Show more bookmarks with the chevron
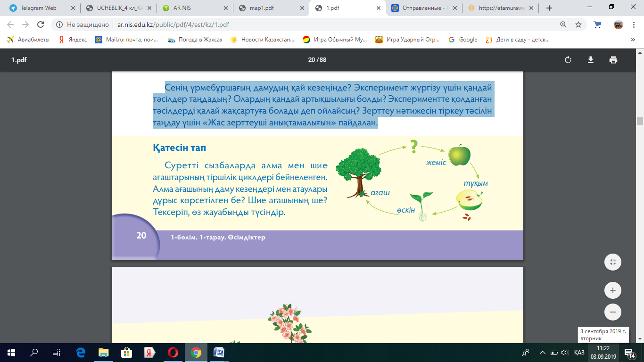Screen dimensions: 644x362 click(x=633, y=40)
